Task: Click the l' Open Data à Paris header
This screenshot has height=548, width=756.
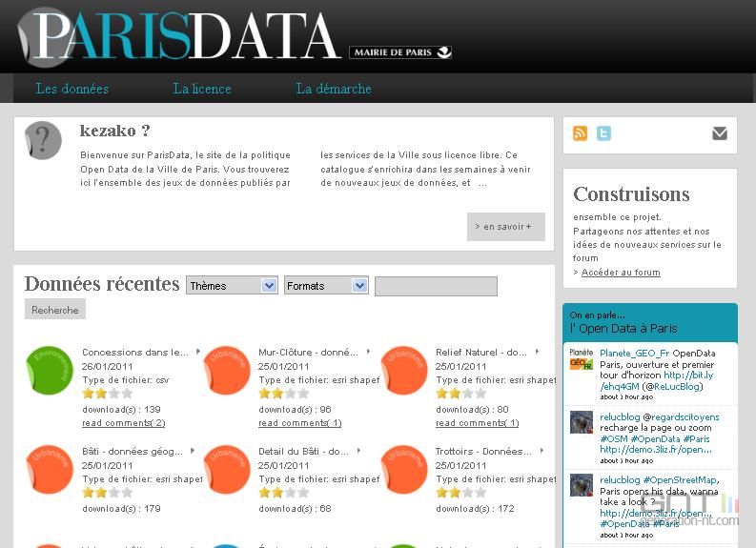Action: [623, 329]
